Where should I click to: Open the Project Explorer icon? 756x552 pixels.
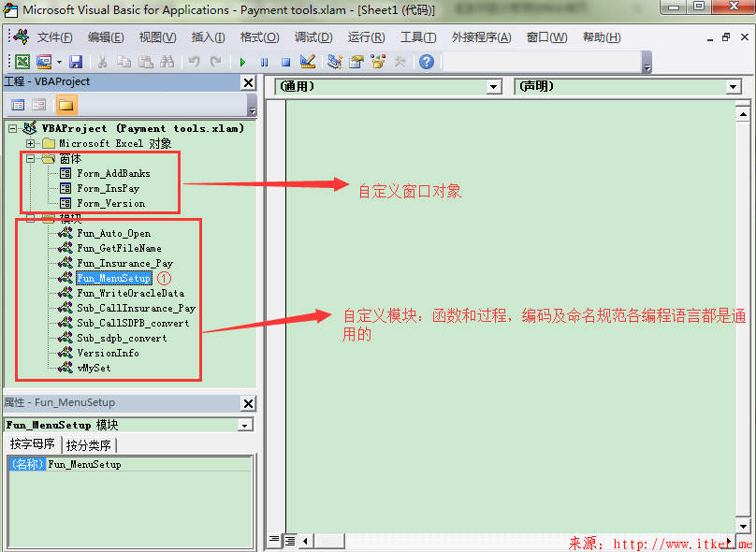point(335,61)
